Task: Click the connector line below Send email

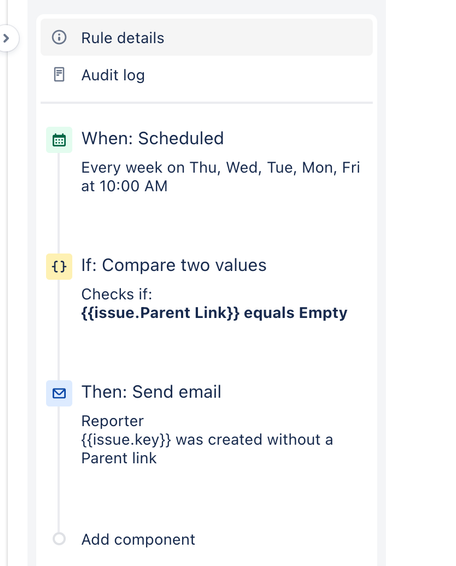Action: [x=59, y=469]
